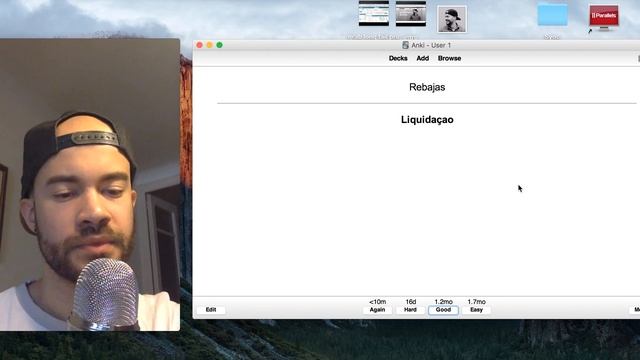Open the first screenshot thumbnail on desktop

coord(374,13)
